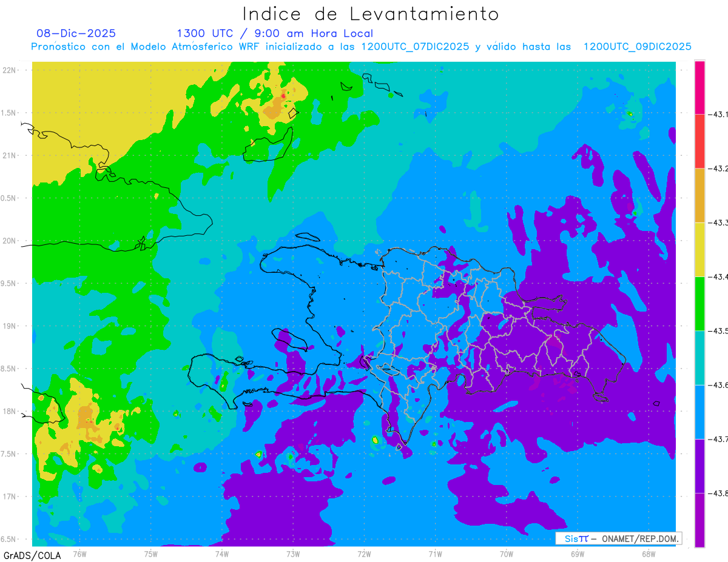The image size is (728, 562).
Task: Click the color bar value '-43.6'
Action: (x=718, y=385)
